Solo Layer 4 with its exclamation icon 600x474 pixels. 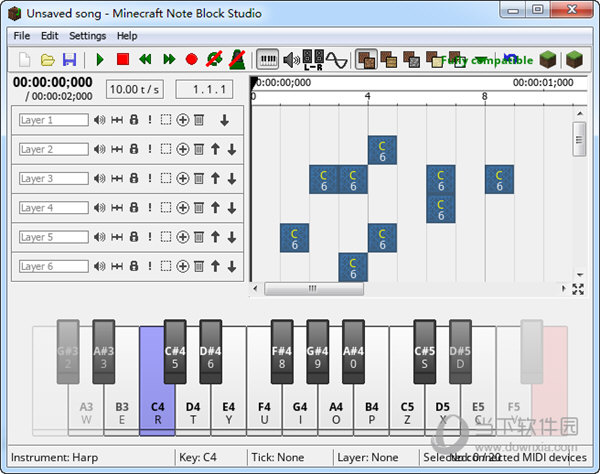(x=150, y=208)
